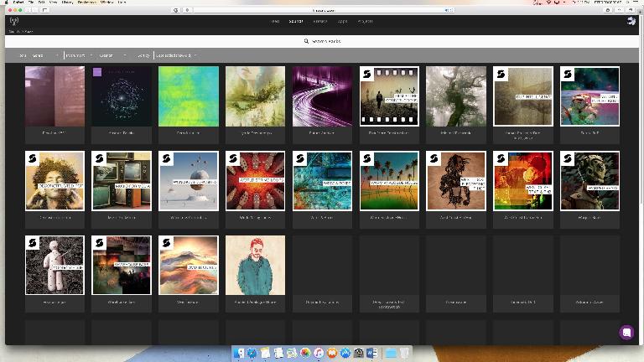Open the watercolor forest landscape pack cover
644x362 pixels.
coord(256,96)
